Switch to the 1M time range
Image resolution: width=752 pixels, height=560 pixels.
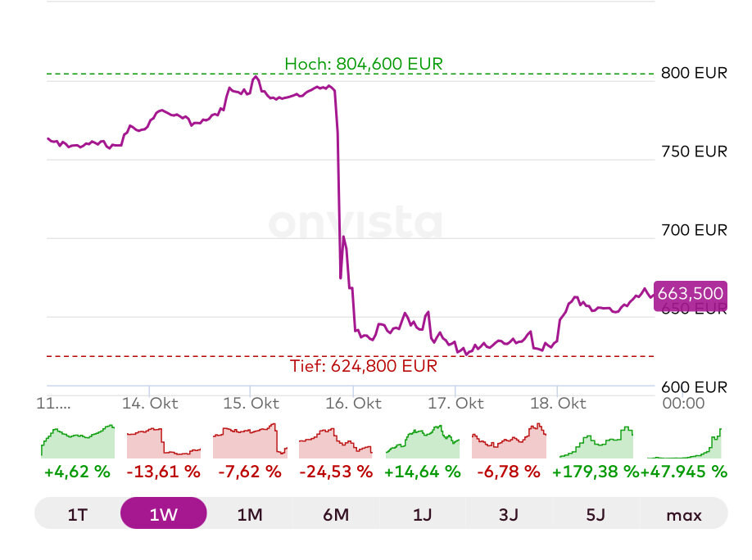click(250, 514)
